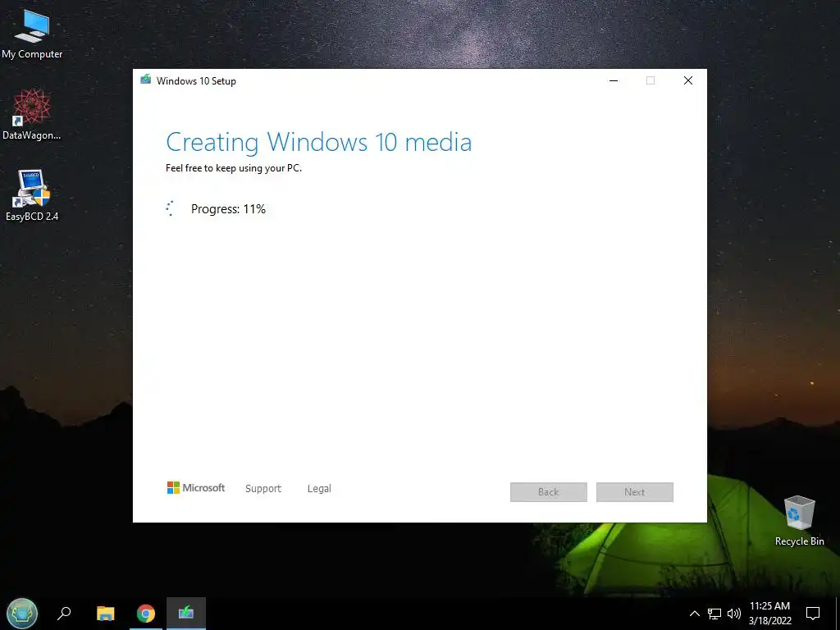Show hidden system tray icons
Image resolution: width=840 pixels, height=630 pixels.
[694, 614]
